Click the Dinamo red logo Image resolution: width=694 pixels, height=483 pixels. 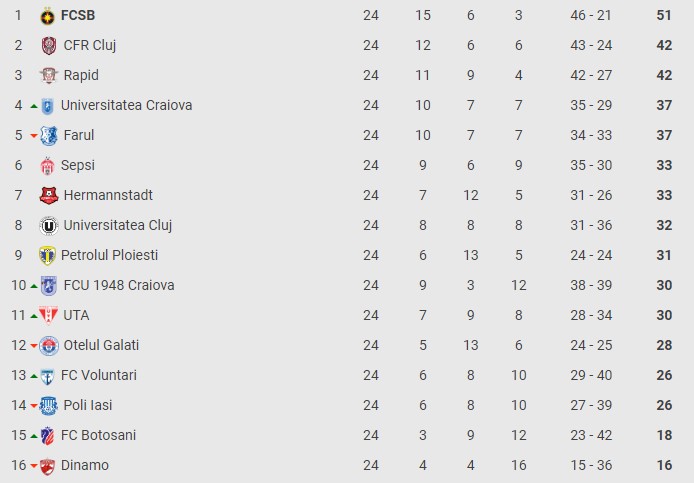coord(47,466)
